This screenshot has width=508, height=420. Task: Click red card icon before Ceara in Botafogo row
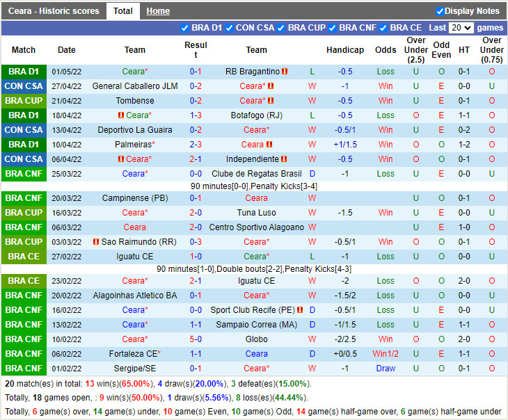120,115
